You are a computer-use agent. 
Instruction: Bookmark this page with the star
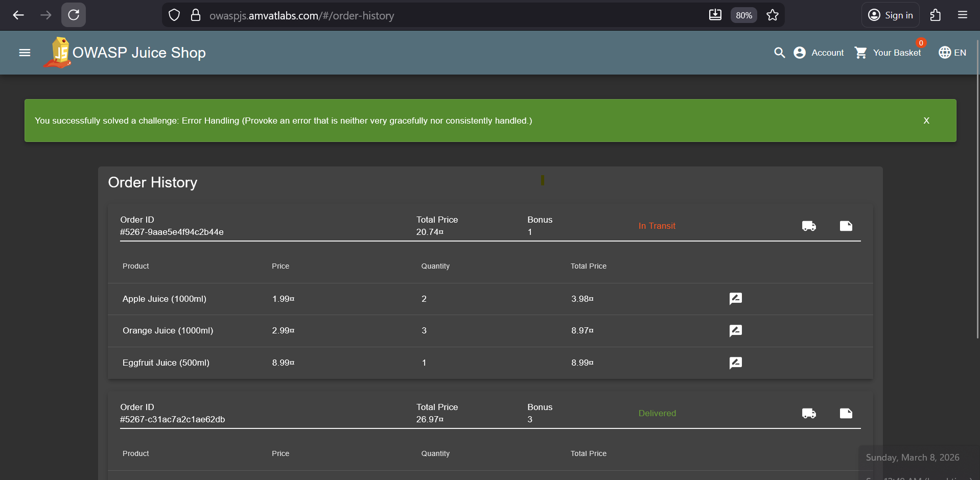coord(773,15)
